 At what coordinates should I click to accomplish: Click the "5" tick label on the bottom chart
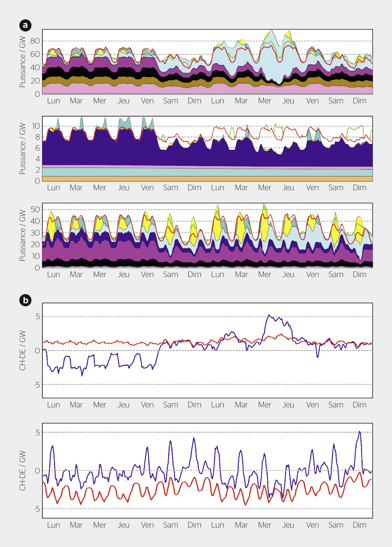pyautogui.click(x=38, y=433)
